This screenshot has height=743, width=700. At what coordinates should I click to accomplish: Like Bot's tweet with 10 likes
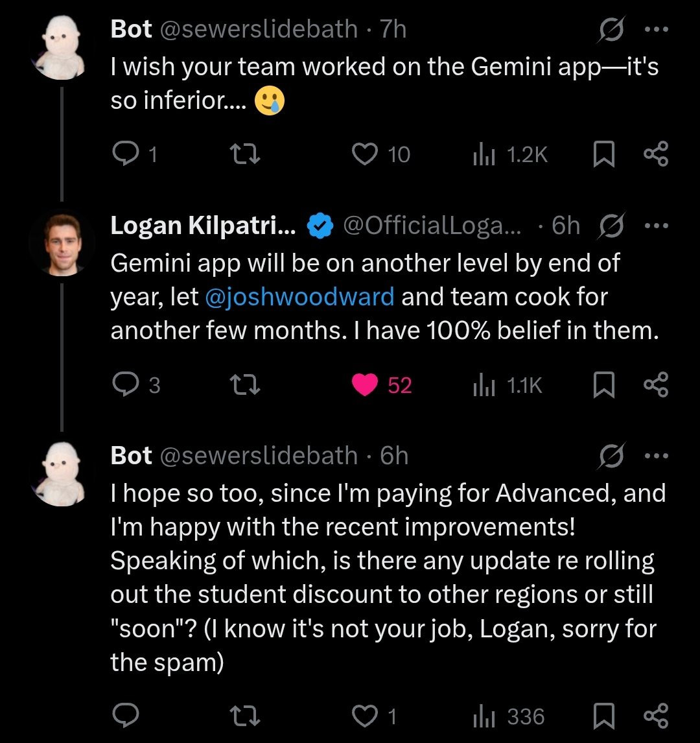[365, 154]
